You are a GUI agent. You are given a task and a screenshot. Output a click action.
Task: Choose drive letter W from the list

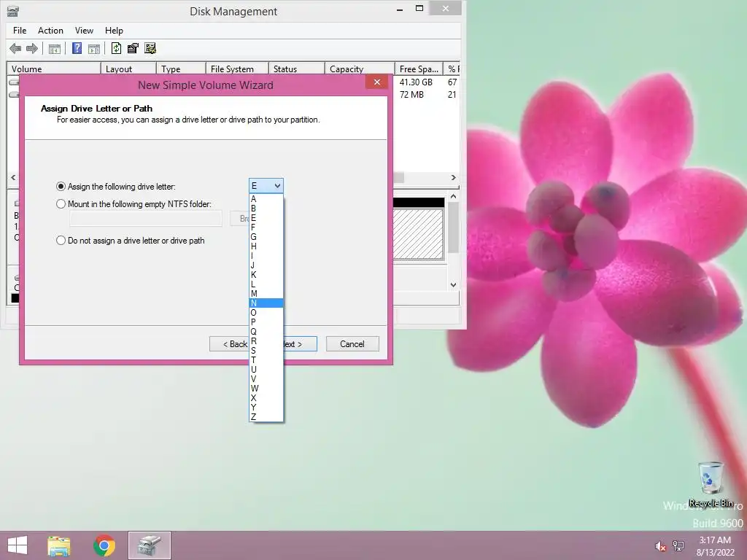pyautogui.click(x=266, y=388)
